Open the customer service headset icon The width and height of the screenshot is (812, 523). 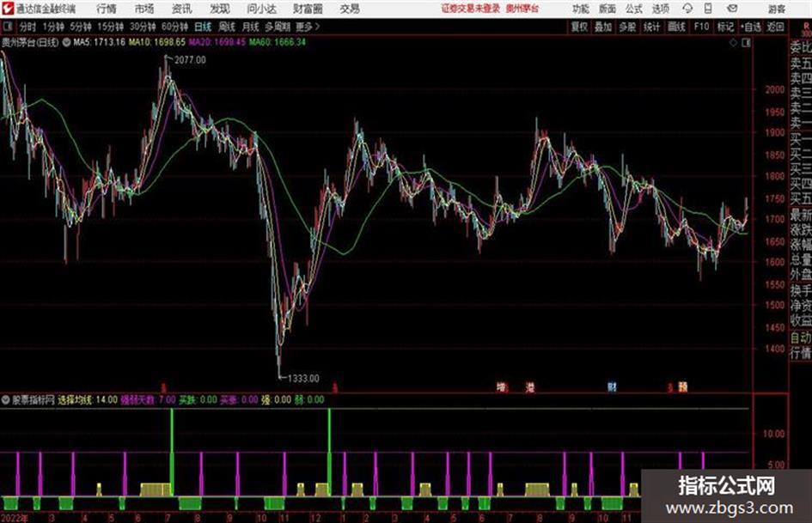point(687,9)
